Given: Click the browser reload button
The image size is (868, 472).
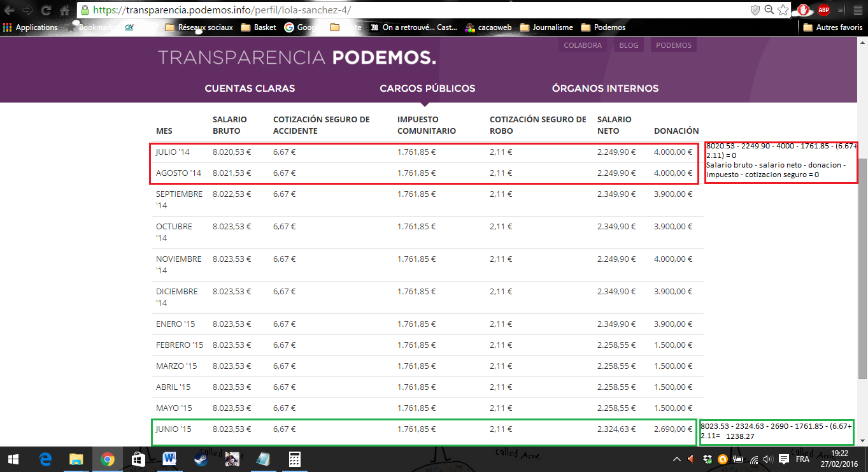Looking at the screenshot, I should [x=46, y=11].
